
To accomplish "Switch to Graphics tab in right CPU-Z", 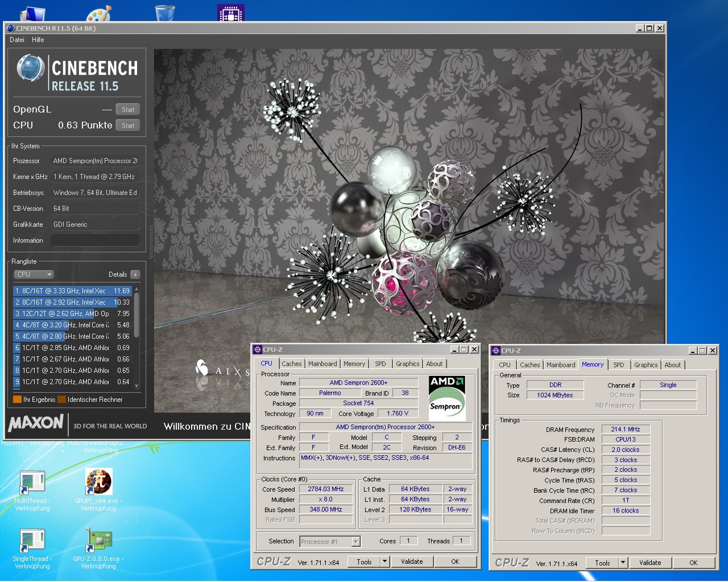I will [646, 365].
